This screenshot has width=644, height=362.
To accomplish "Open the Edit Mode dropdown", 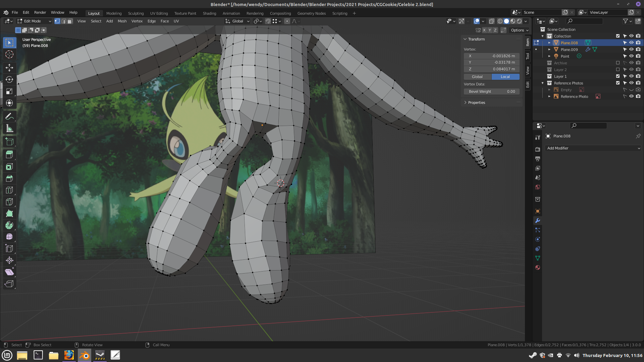I will (x=35, y=21).
